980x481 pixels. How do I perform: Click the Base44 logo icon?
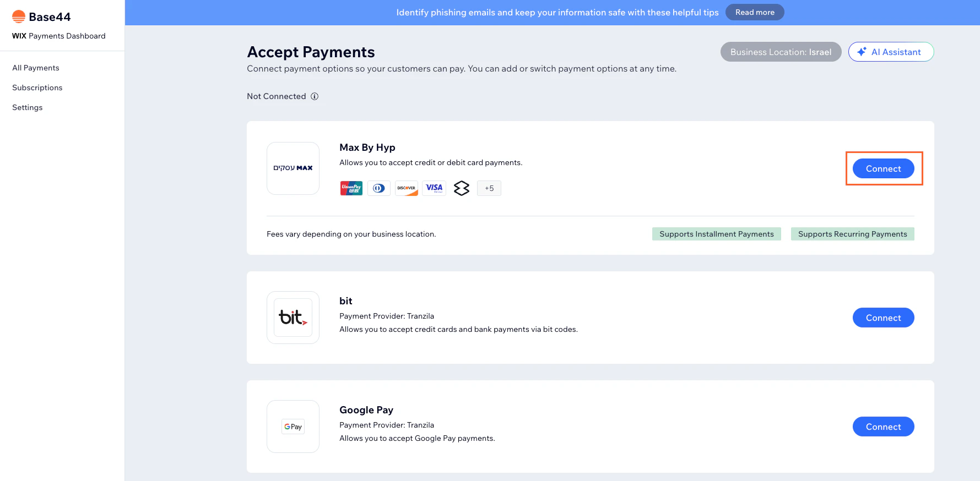coord(19,17)
